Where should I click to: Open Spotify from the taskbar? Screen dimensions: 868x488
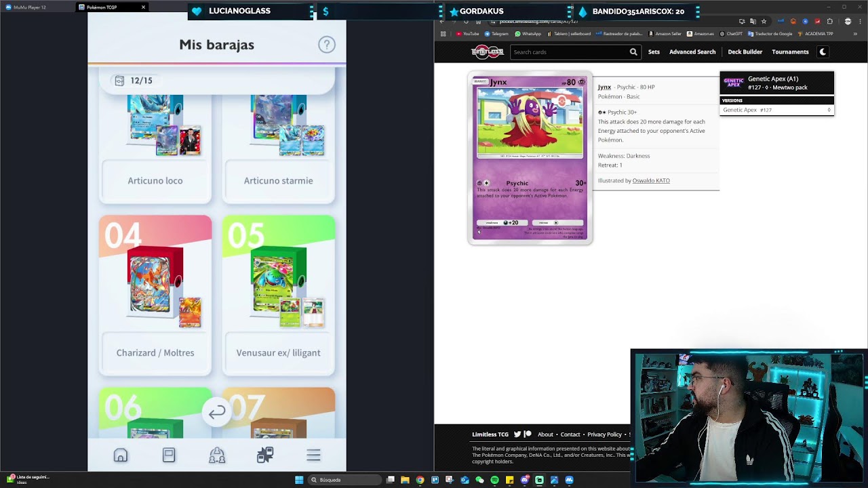[494, 480]
